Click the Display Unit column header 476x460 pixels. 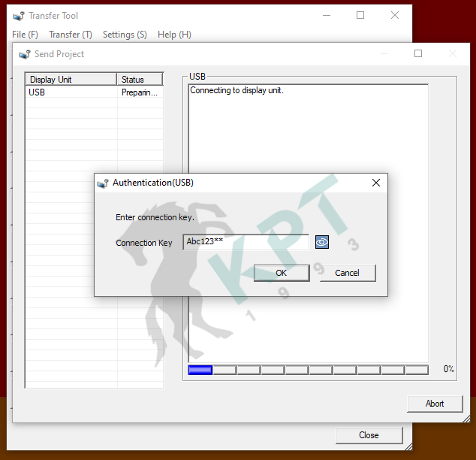pos(71,80)
